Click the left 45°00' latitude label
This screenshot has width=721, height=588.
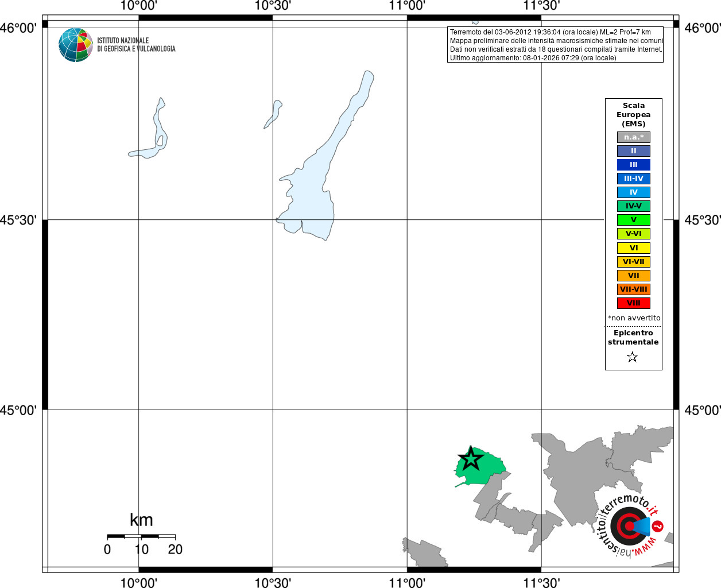[18, 410]
